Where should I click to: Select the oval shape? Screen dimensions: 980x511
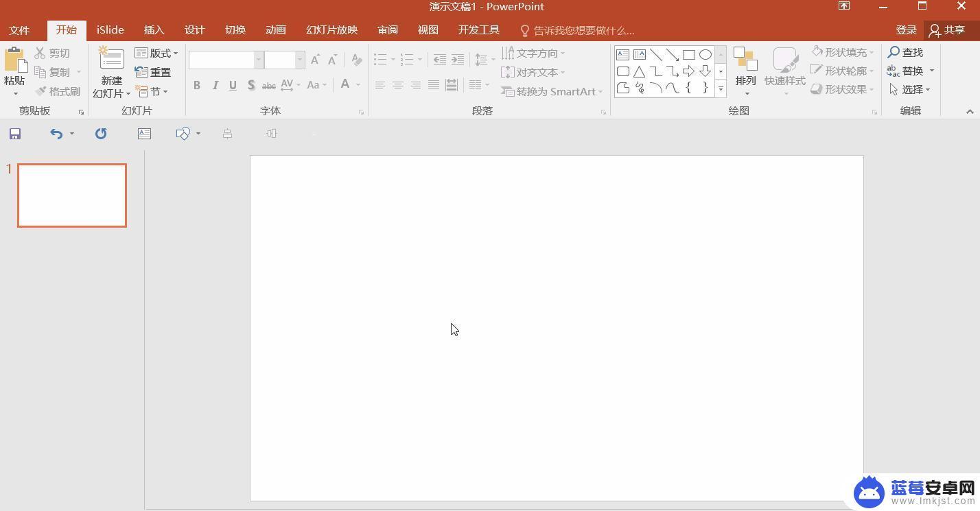click(705, 55)
